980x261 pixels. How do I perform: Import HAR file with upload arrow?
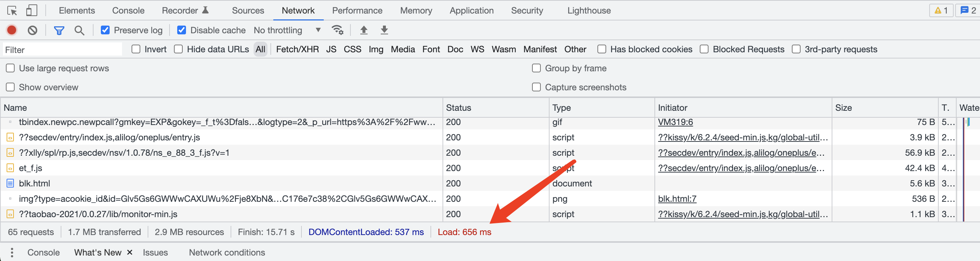364,30
